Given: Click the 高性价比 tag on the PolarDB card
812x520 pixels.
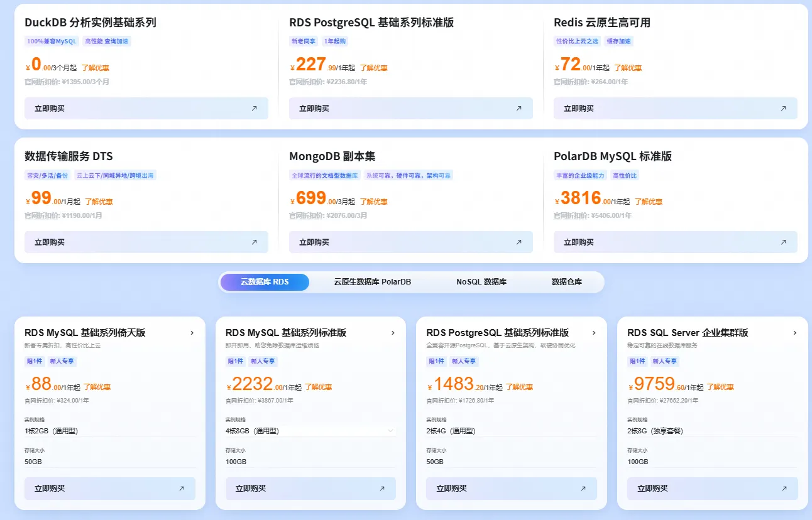Looking at the screenshot, I should point(625,175).
